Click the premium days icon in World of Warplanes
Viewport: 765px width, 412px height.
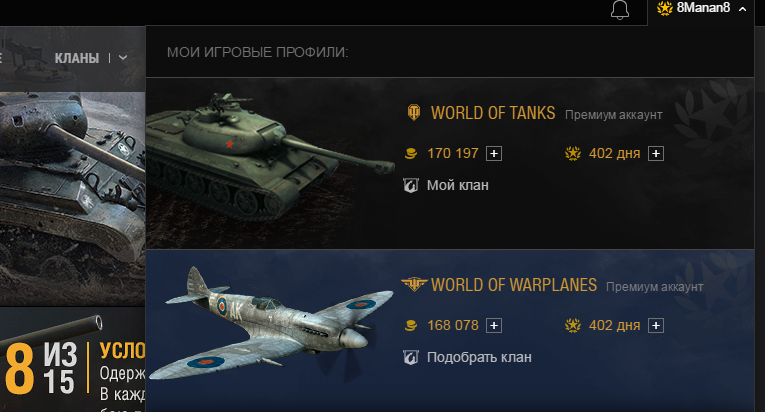click(573, 325)
